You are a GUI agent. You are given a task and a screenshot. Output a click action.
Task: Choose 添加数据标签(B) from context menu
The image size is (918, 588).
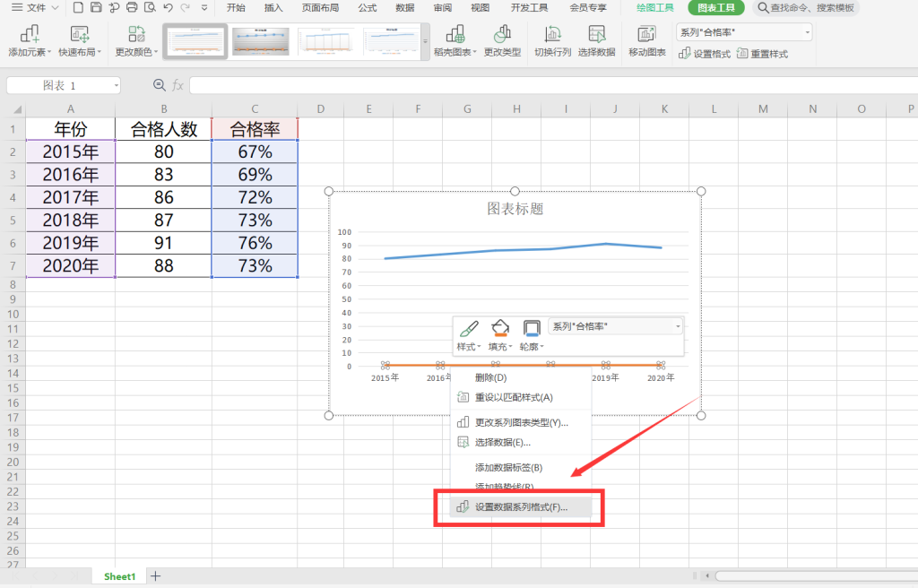pos(521,467)
